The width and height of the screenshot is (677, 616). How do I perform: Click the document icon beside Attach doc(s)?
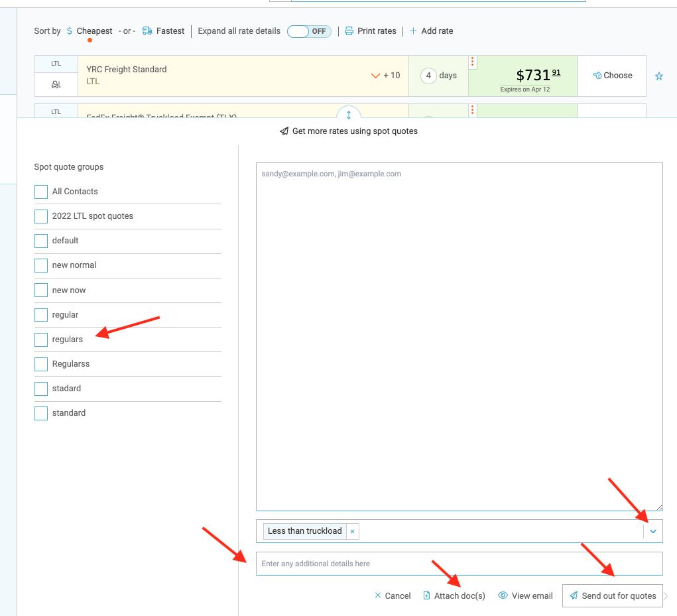pyautogui.click(x=426, y=595)
